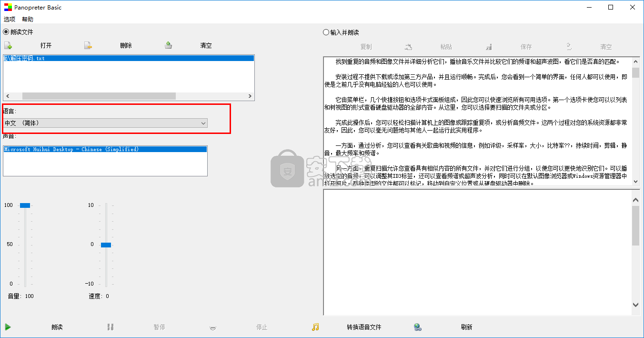Click the paragraph starting 它由菜单栏
Screen dimensions: 644x338
(x=476, y=103)
